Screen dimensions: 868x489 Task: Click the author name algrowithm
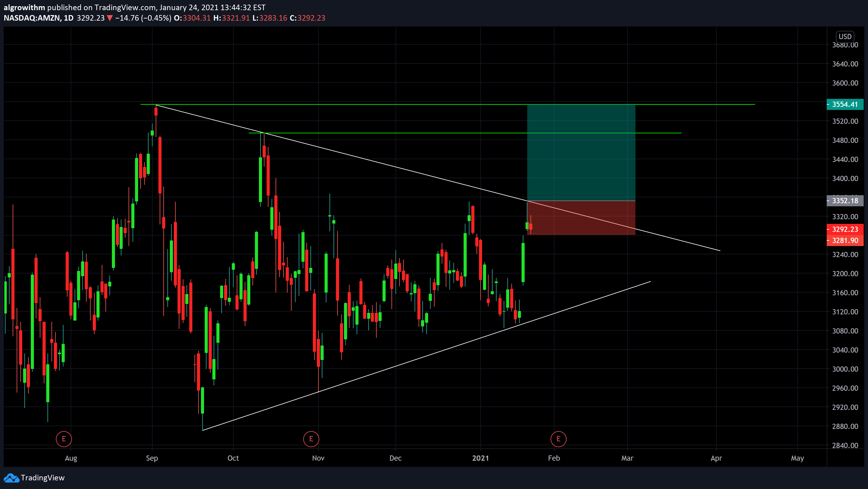click(x=24, y=7)
